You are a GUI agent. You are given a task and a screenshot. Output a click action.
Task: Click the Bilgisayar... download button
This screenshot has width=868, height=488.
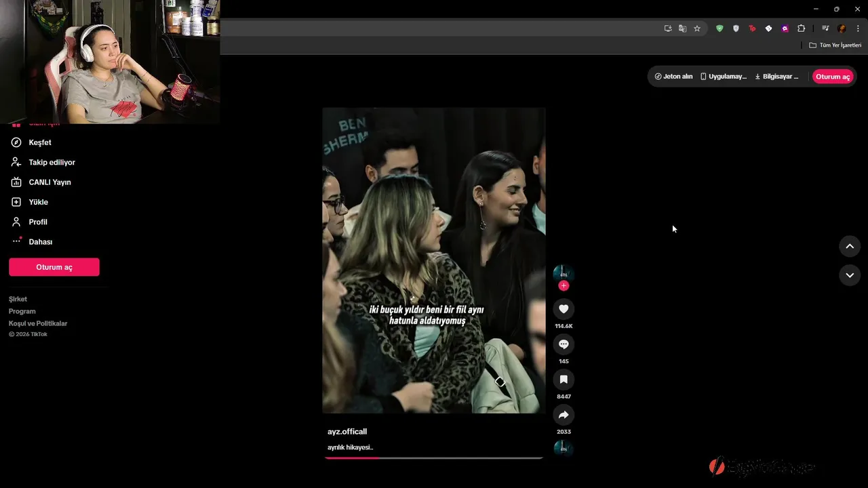pos(776,77)
